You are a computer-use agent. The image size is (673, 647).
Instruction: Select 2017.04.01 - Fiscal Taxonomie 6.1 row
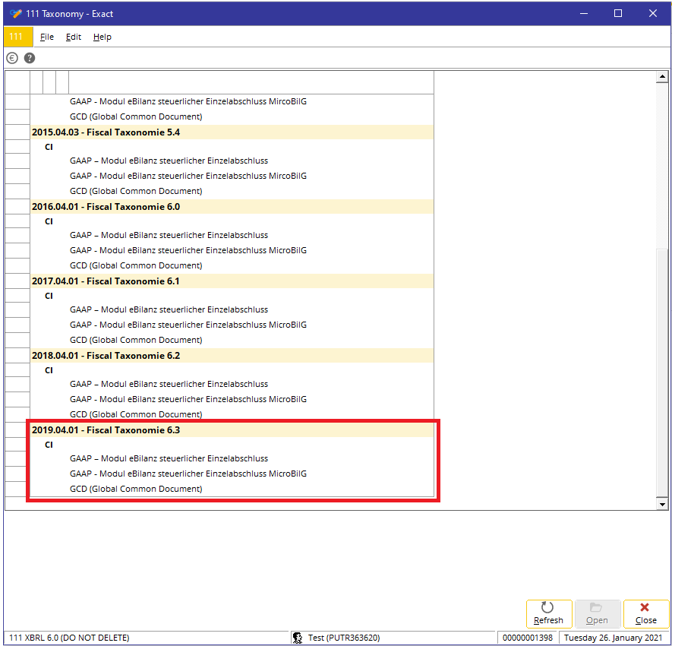[232, 281]
